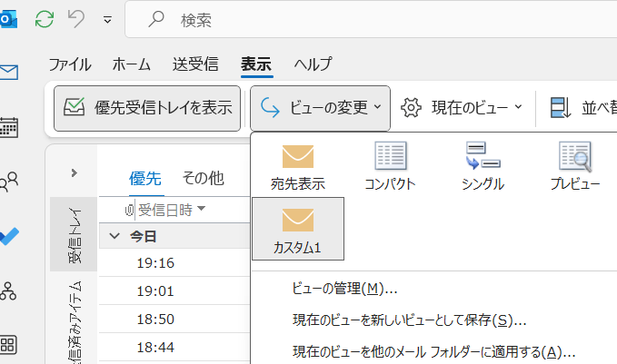Choose the 宛先表示 view

point(297,164)
